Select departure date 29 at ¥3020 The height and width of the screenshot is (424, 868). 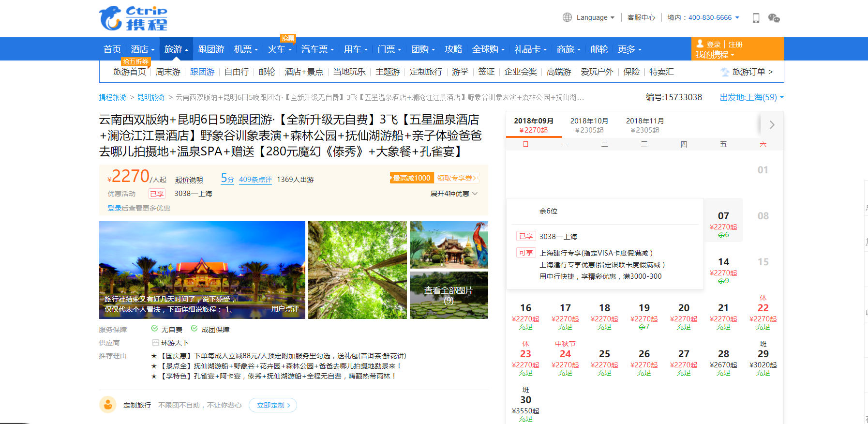click(763, 358)
